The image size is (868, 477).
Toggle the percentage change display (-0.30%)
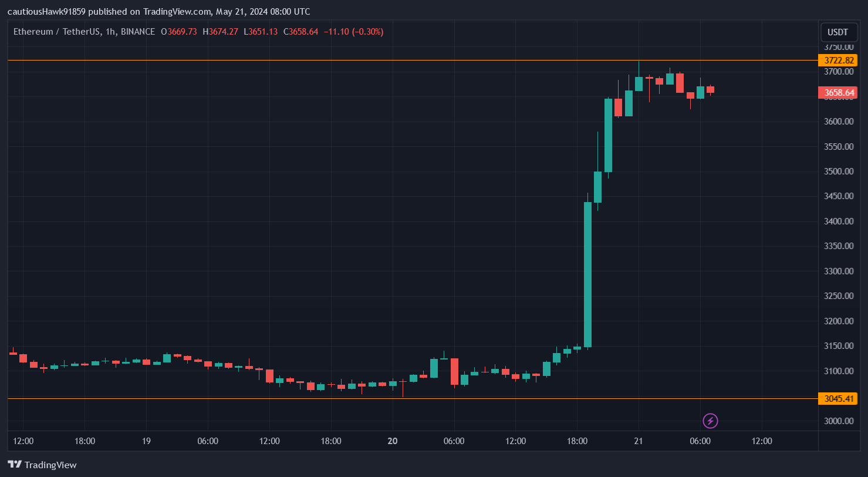pos(367,31)
